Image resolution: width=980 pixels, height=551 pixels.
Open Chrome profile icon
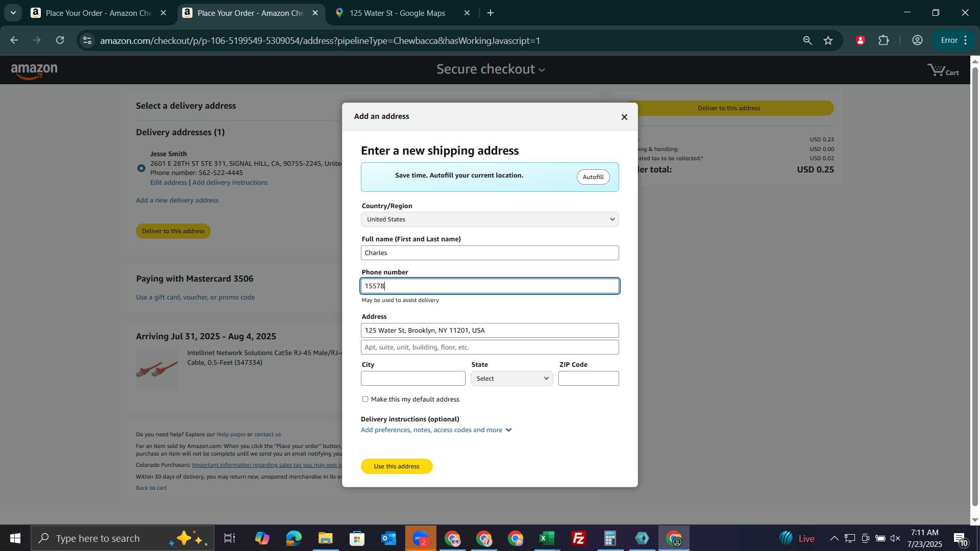(x=917, y=40)
